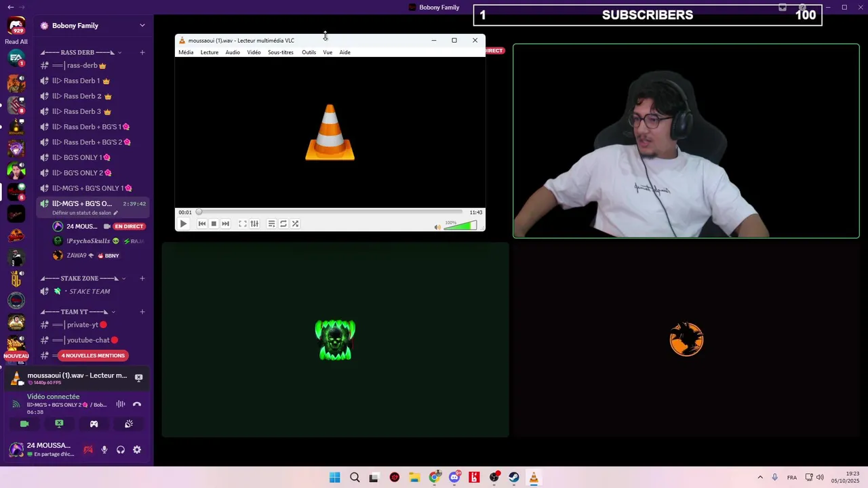Join the Rass Derb 1 voice channel
Viewport: 868px width, 488px height.
[x=92, y=81]
